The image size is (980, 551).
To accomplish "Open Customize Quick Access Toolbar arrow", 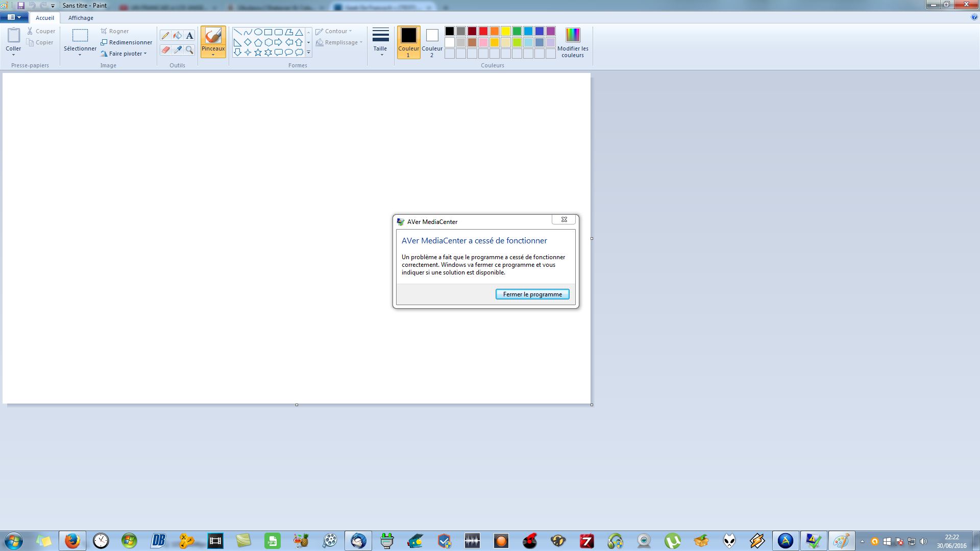I will (53, 6).
